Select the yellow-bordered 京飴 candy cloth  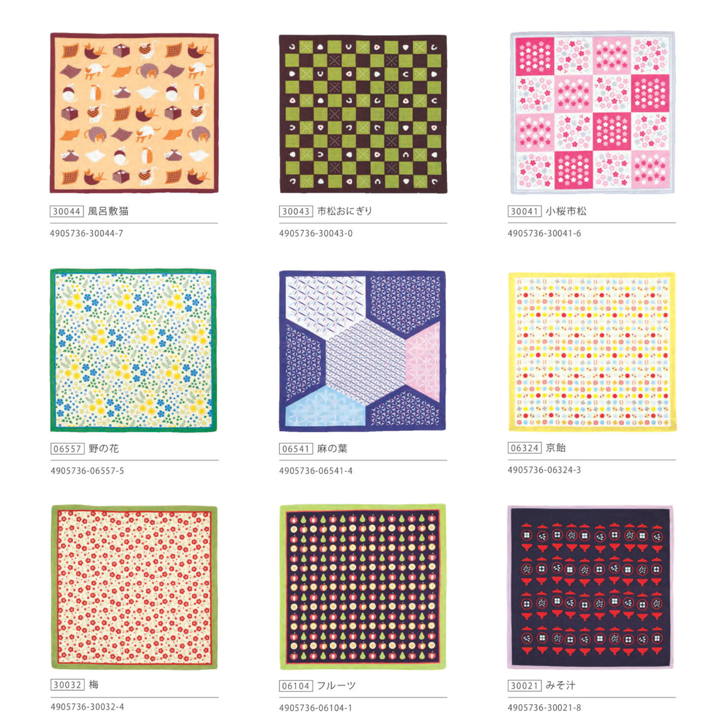coord(592,351)
